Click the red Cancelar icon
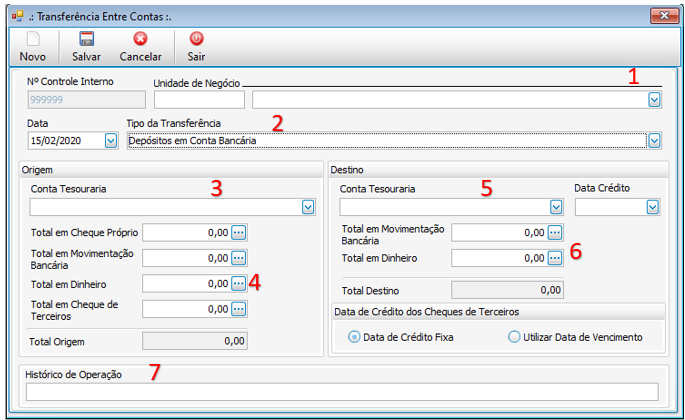 point(140,39)
